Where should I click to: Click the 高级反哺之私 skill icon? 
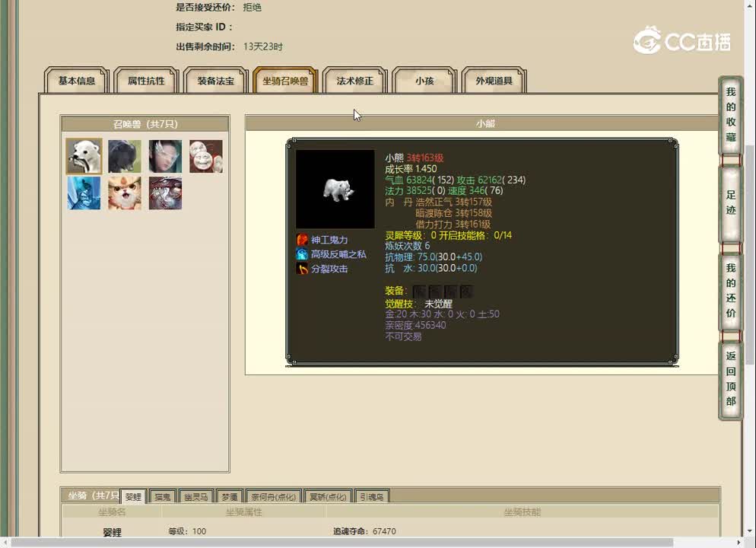point(302,254)
